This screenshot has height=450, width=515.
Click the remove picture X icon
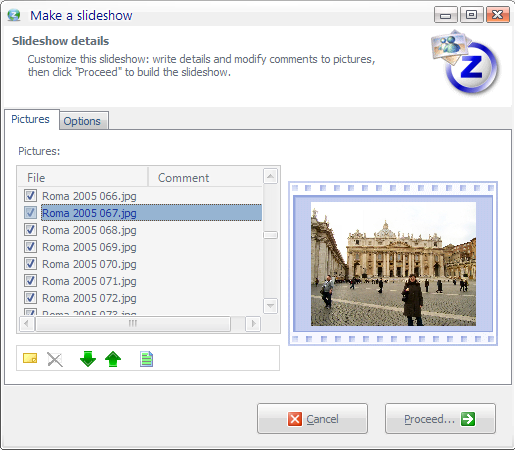point(55,359)
